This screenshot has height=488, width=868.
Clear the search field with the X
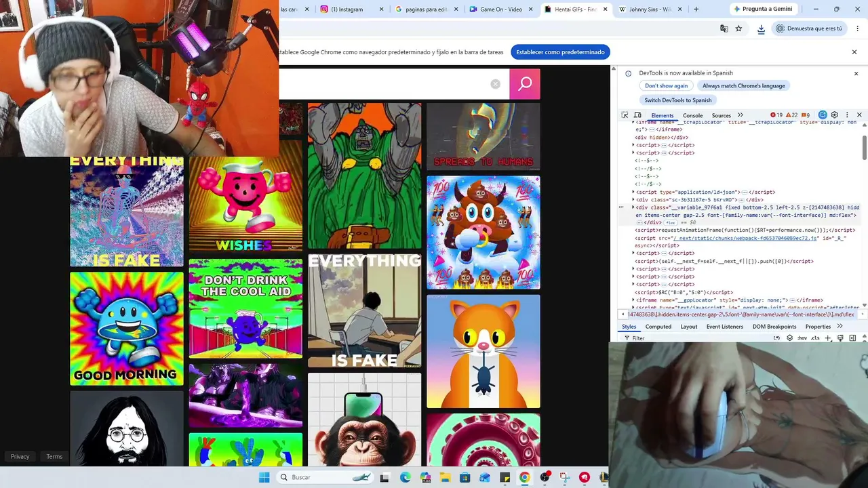point(496,84)
